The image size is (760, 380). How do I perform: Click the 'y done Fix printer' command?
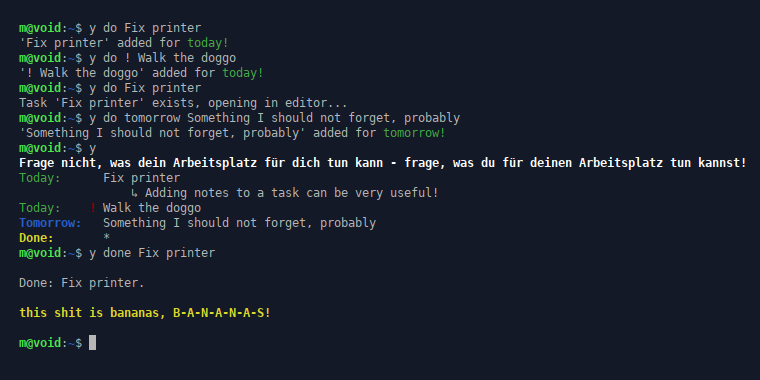pyautogui.click(x=152, y=253)
